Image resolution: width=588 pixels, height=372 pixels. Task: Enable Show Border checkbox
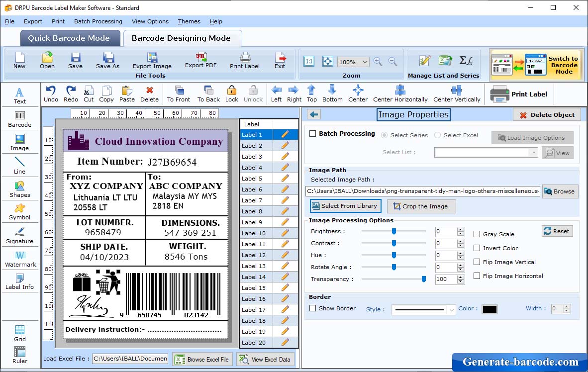[313, 308]
